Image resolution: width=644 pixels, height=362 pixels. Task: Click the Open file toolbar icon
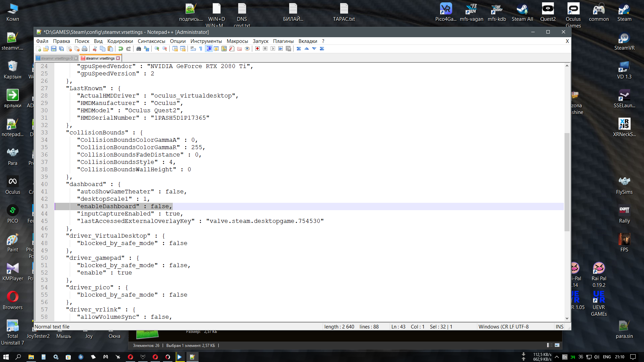(46, 49)
